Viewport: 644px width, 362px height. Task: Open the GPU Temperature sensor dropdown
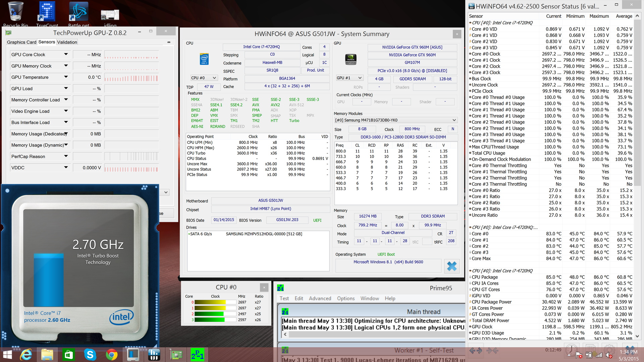(x=66, y=77)
